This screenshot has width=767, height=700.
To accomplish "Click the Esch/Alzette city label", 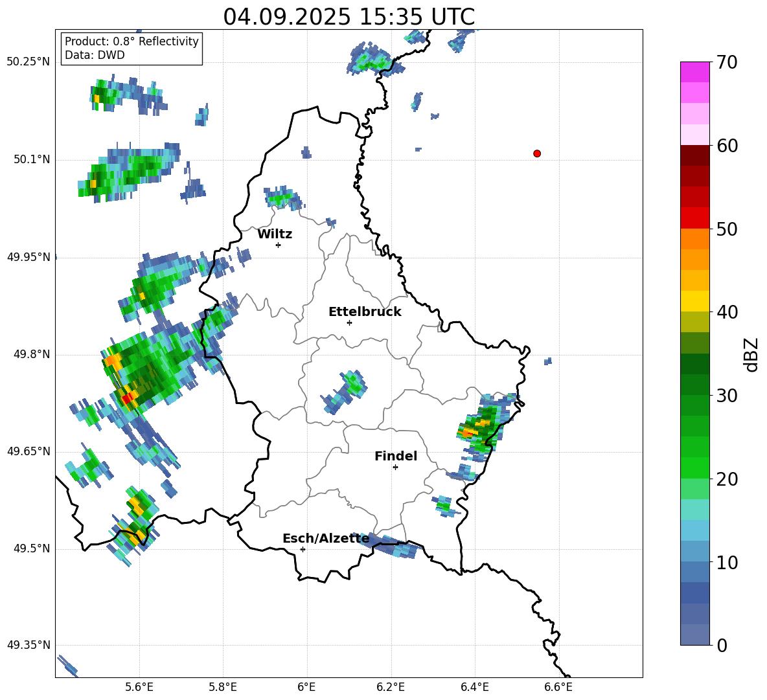I will click(326, 539).
